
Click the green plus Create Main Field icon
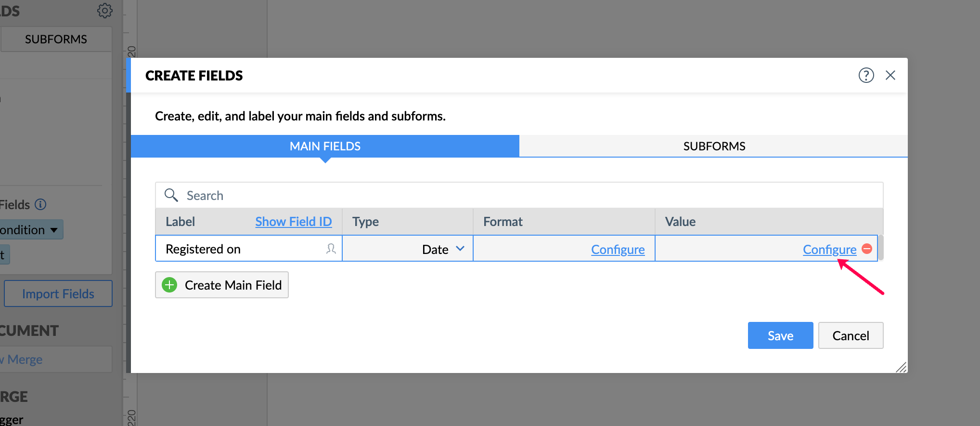[x=169, y=285]
